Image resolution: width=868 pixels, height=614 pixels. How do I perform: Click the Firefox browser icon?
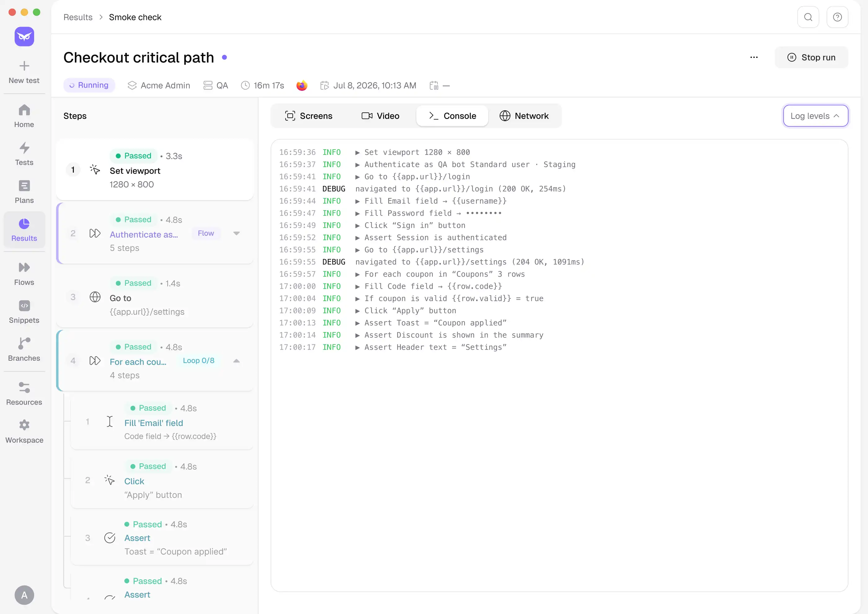(302, 86)
